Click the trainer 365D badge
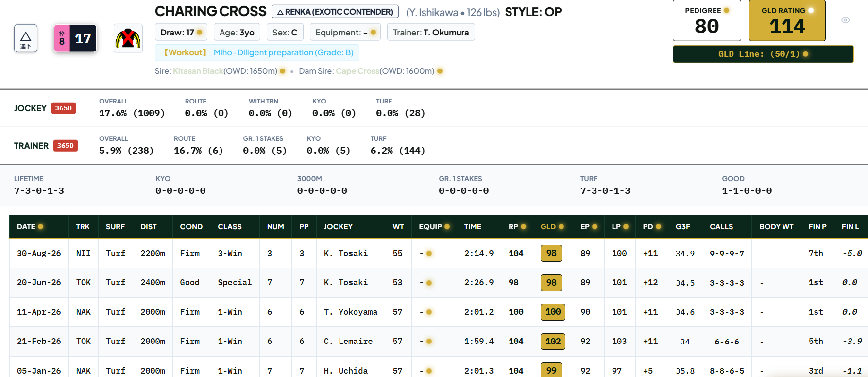 pyautogui.click(x=66, y=146)
